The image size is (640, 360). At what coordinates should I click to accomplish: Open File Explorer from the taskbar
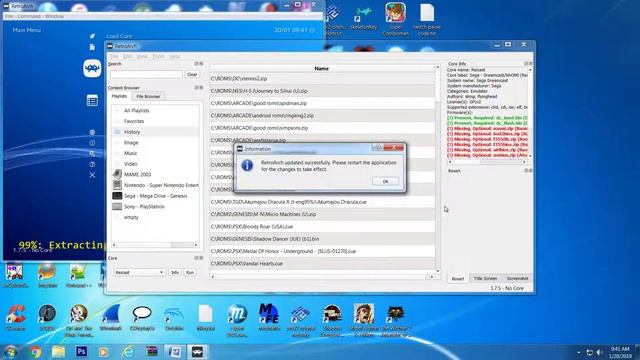coord(58,351)
